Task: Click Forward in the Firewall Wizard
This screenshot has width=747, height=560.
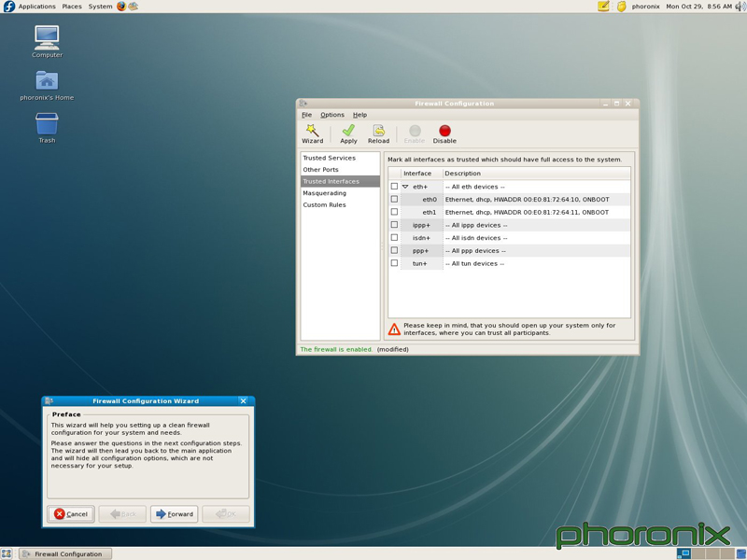Action: point(174,513)
